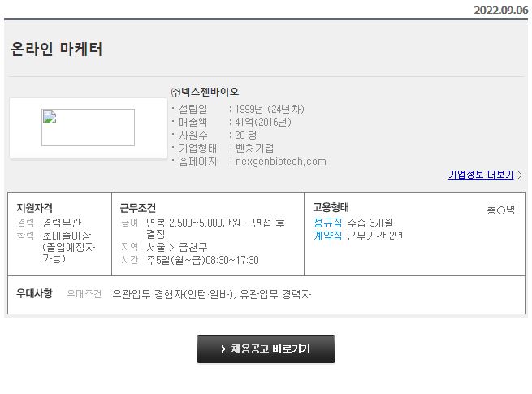The width and height of the screenshot is (532, 394).
Task: Click the 지원자격 section heading
Action: [x=34, y=208]
